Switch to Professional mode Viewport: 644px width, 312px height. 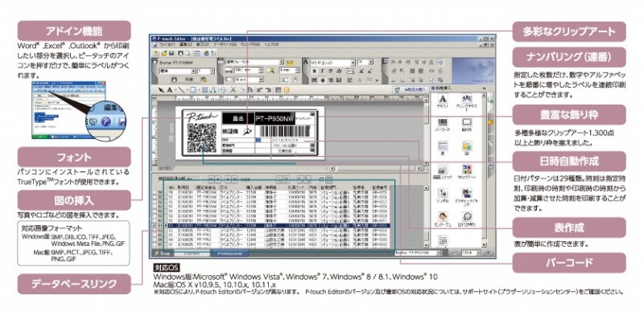pos(229,254)
